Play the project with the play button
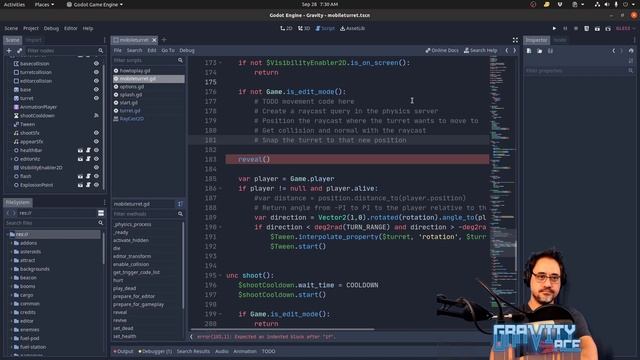 click(x=554, y=29)
